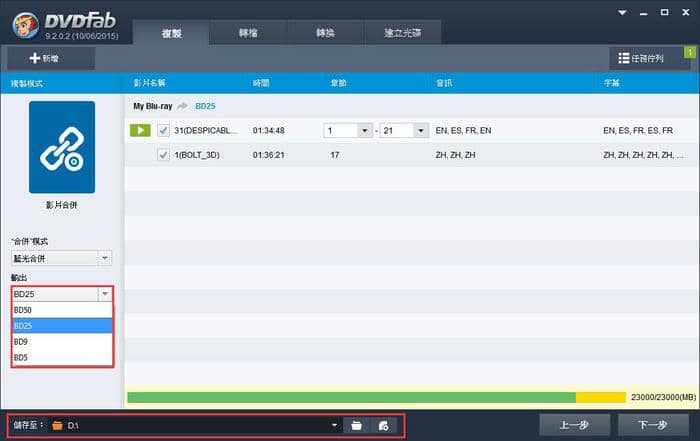Open the merge mode icon (影片合併)
700x441 pixels.
click(x=62, y=147)
